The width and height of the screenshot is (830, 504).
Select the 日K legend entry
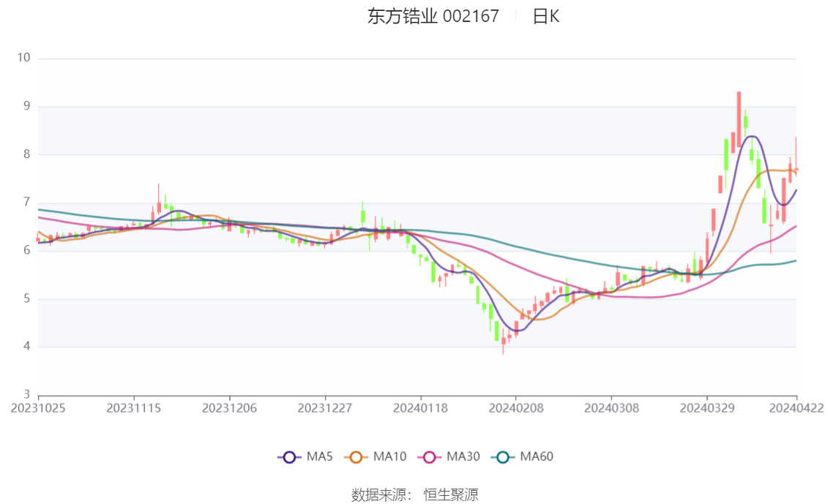pyautogui.click(x=546, y=16)
